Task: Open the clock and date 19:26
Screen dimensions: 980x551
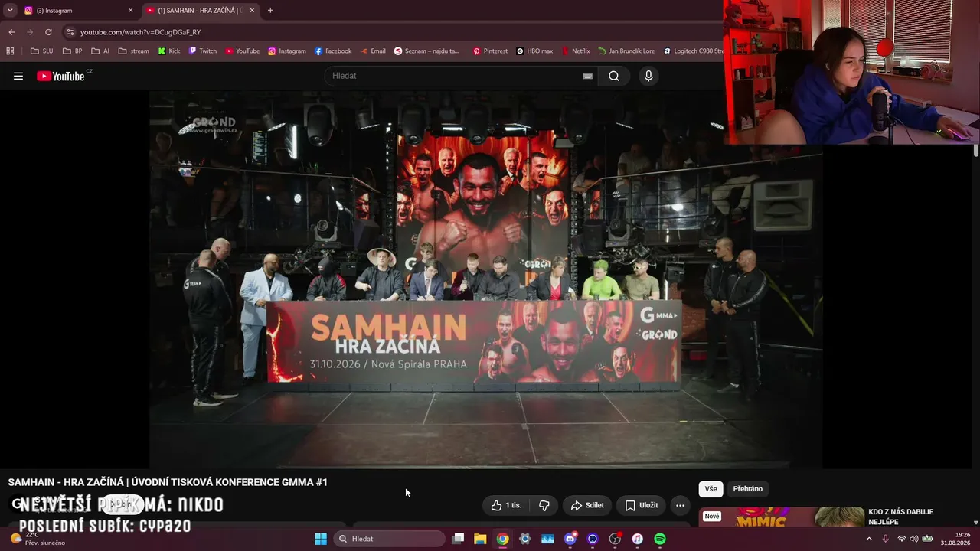Action: coord(956,539)
